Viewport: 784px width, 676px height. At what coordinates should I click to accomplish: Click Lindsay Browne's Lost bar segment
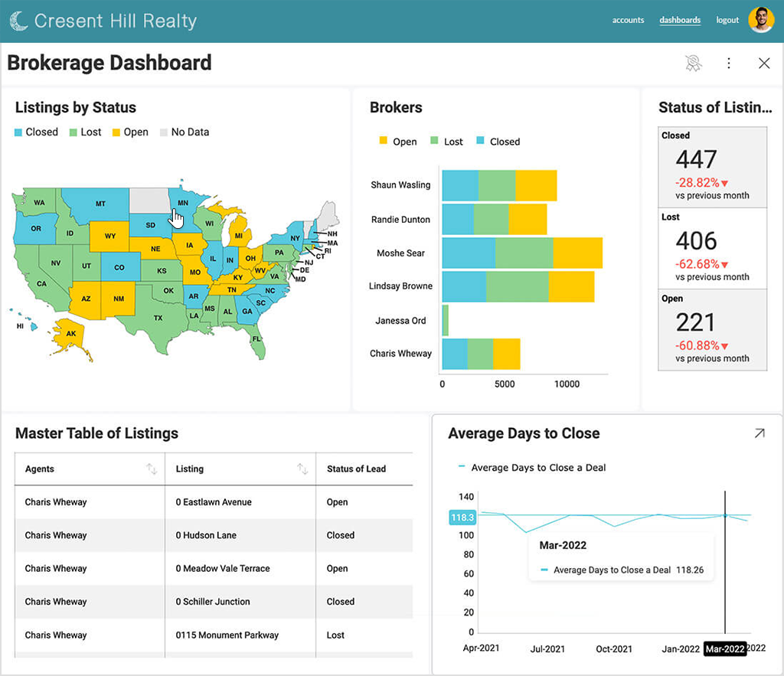tap(517, 286)
